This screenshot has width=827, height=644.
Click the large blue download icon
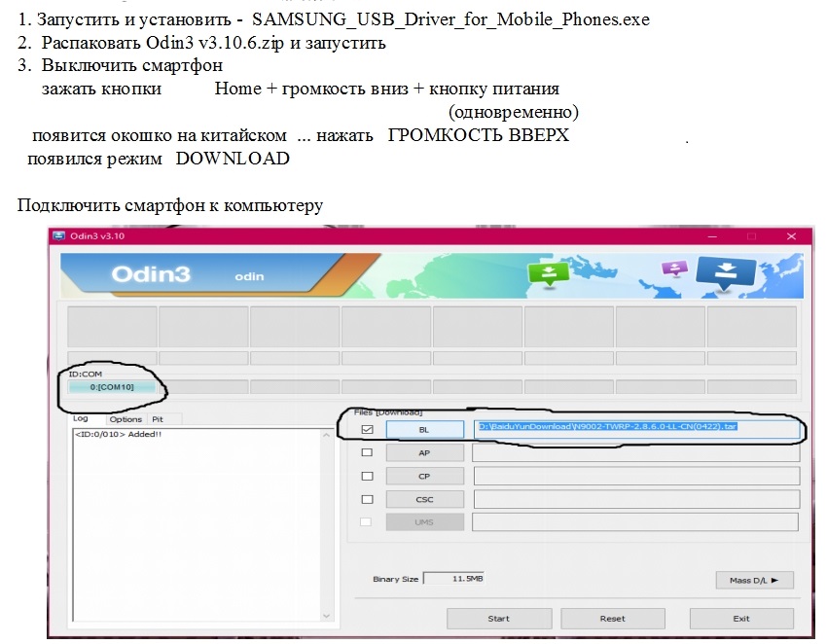click(726, 273)
